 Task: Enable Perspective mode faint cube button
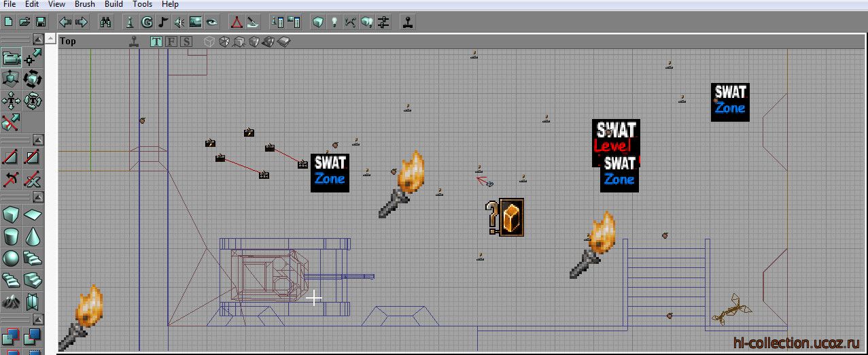click(209, 41)
